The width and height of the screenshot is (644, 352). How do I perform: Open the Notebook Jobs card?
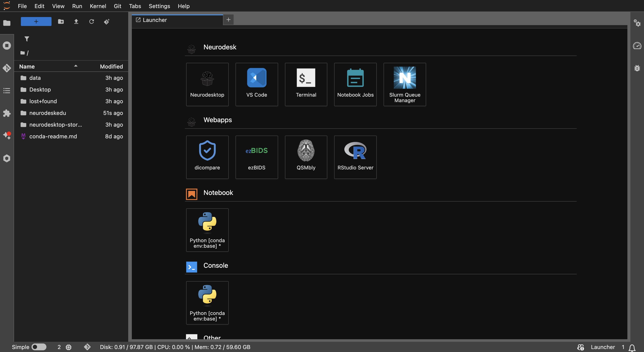pyautogui.click(x=355, y=84)
